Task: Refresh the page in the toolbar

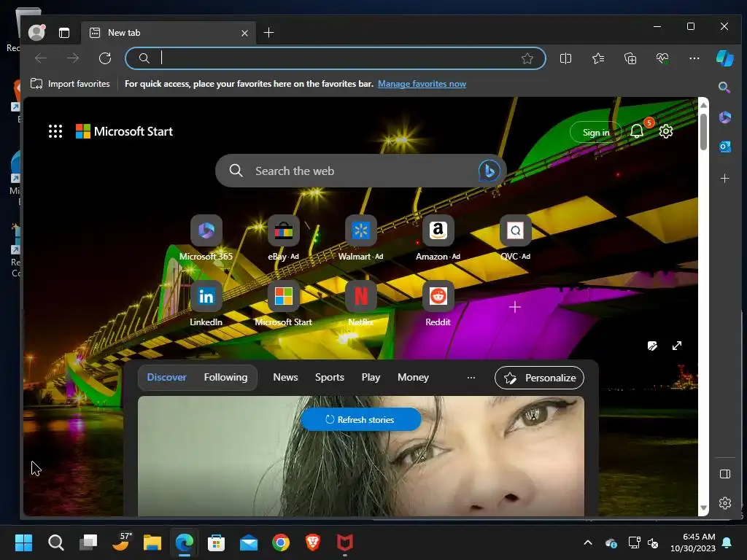Action: pos(105,58)
